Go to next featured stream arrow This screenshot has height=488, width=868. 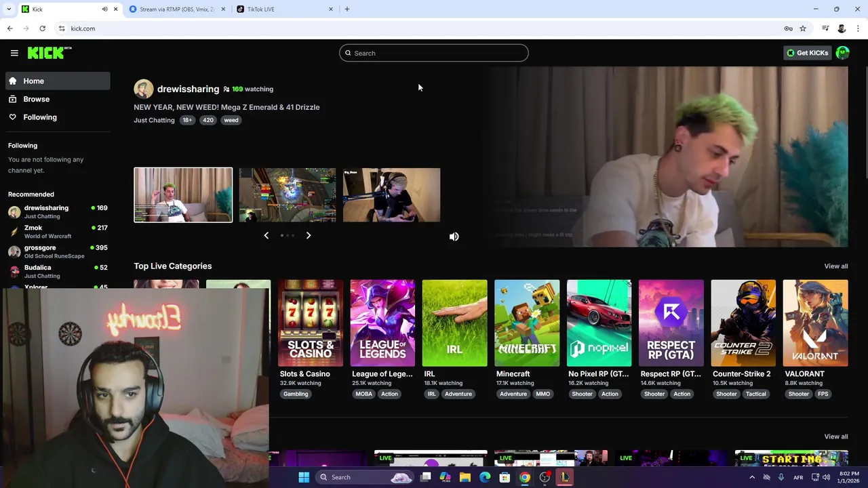pyautogui.click(x=308, y=235)
